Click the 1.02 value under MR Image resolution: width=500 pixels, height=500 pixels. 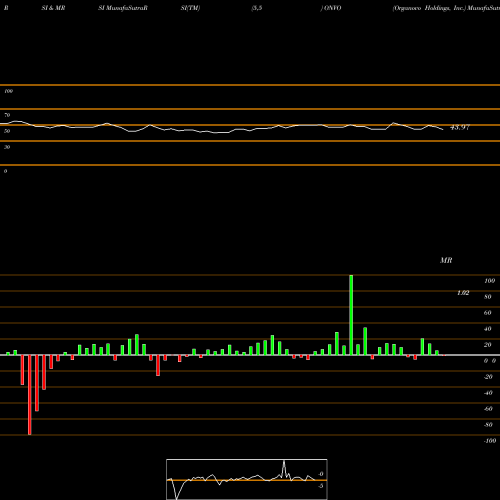(463, 293)
